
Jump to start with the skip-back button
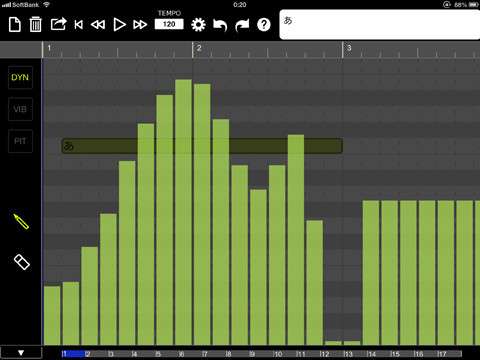pyautogui.click(x=79, y=25)
